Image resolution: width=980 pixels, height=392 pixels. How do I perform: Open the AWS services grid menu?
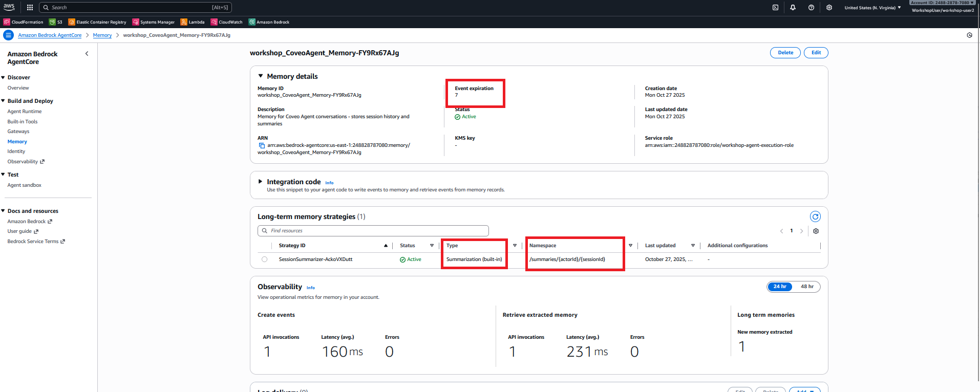point(30,8)
